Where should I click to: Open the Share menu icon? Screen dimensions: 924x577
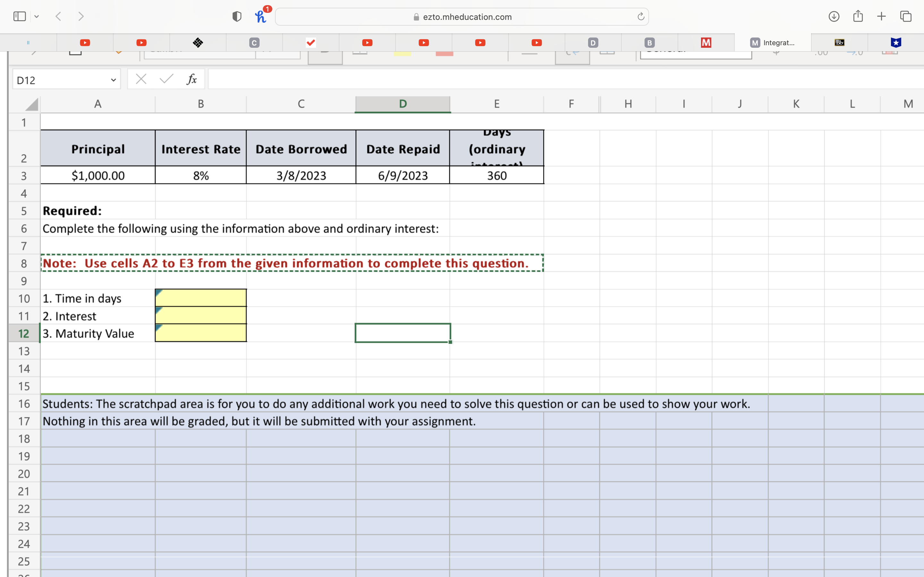click(x=858, y=16)
